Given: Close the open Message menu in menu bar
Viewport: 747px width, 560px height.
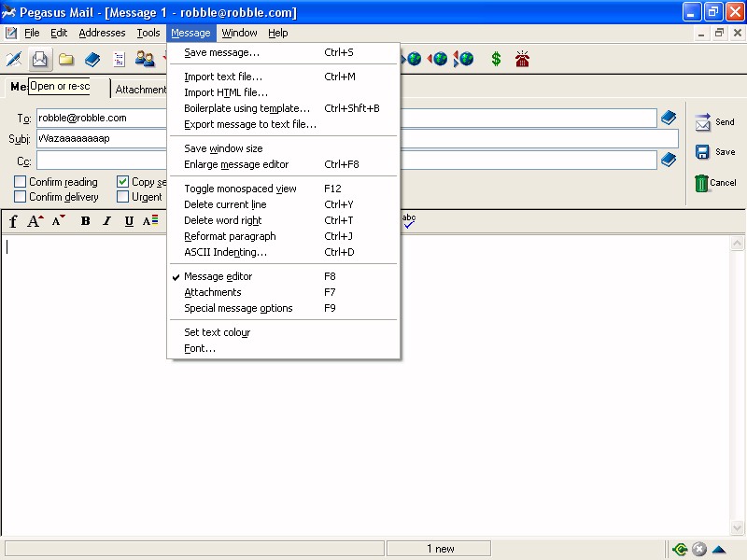Looking at the screenshot, I should click(190, 33).
